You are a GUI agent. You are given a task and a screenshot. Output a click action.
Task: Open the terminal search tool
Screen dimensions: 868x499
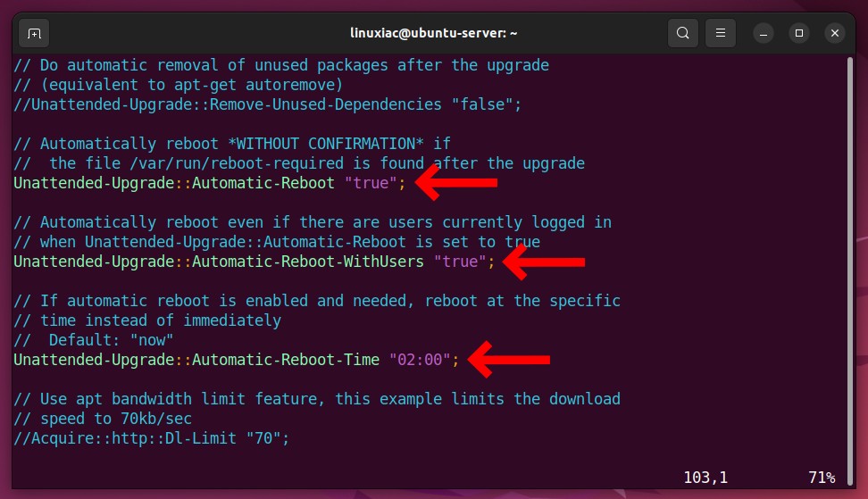[x=682, y=33]
